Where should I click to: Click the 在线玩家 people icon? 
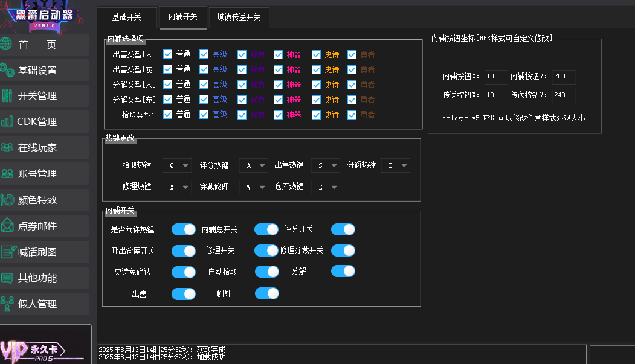click(x=7, y=147)
